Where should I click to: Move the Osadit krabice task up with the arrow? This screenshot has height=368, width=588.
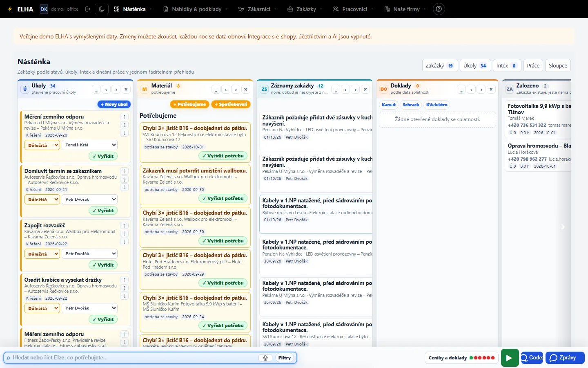[x=125, y=280]
